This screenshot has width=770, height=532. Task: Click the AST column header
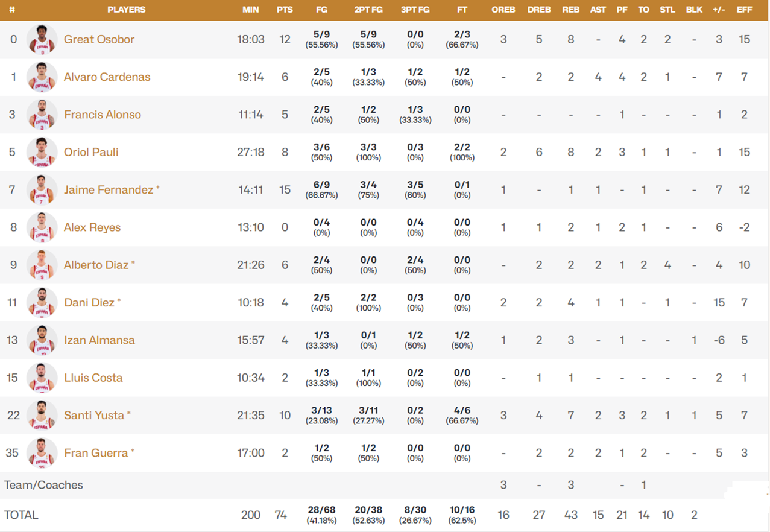[598, 10]
